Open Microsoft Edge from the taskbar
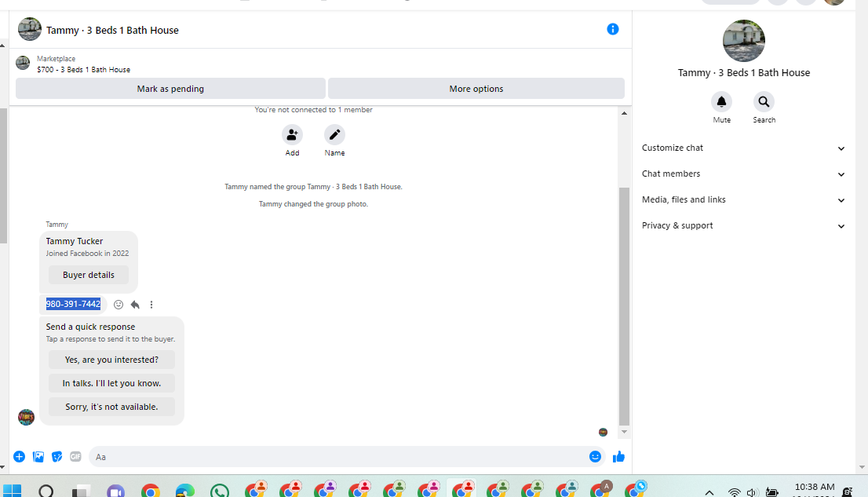 pyautogui.click(x=185, y=491)
